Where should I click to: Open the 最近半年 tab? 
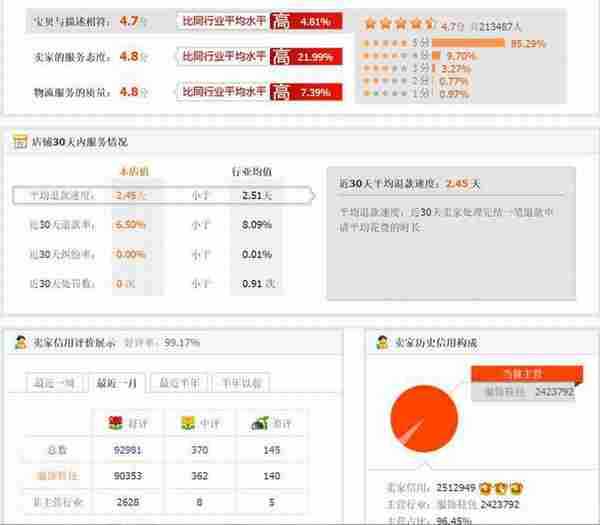pos(180,383)
